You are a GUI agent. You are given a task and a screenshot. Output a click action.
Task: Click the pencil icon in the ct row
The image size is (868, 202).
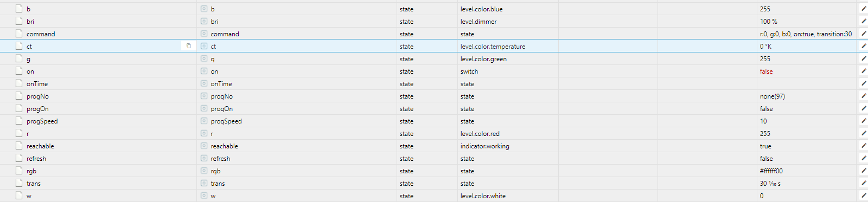pyautogui.click(x=864, y=46)
